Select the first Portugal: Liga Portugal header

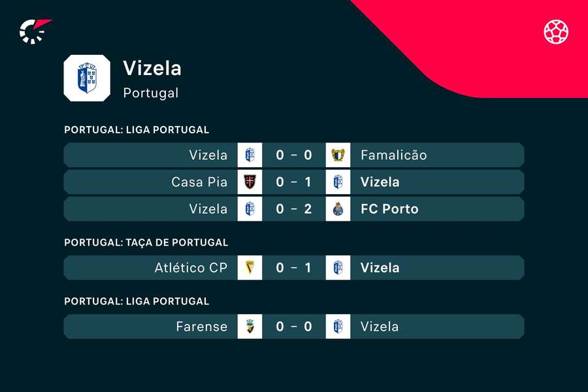point(137,129)
